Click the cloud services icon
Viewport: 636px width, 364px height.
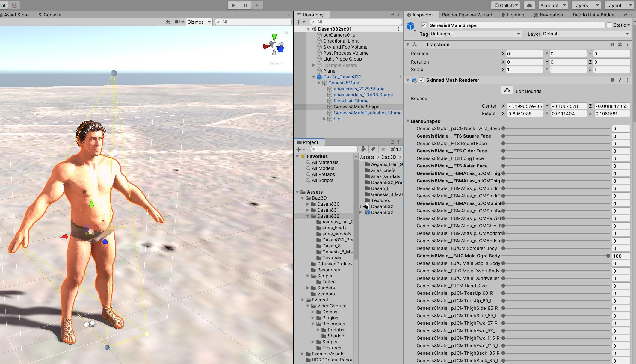coord(529,5)
